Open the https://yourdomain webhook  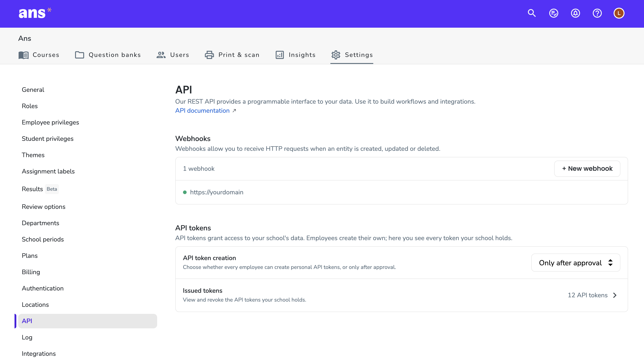click(x=217, y=192)
